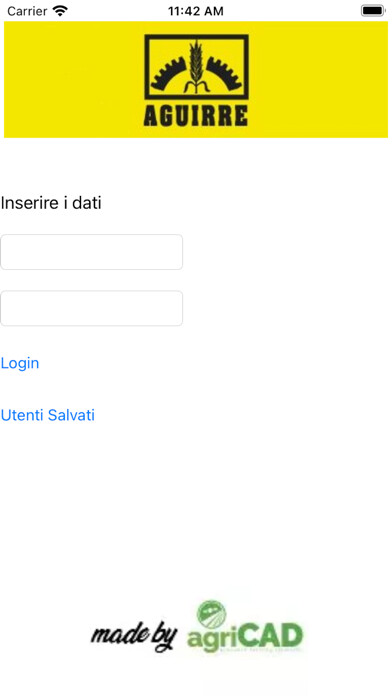Click the 'Inserire i dati' label

click(x=51, y=203)
